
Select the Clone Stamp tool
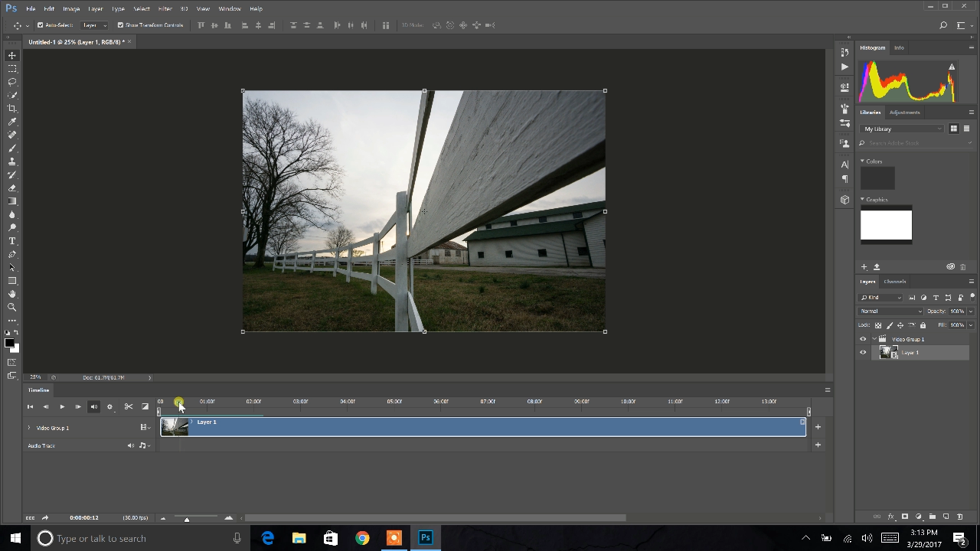coord(12,161)
